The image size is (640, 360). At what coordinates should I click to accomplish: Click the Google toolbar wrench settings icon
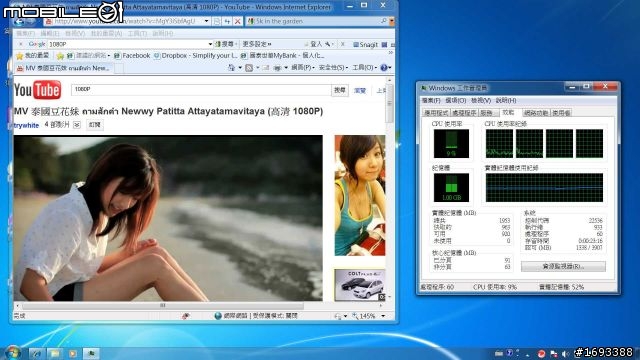328,44
